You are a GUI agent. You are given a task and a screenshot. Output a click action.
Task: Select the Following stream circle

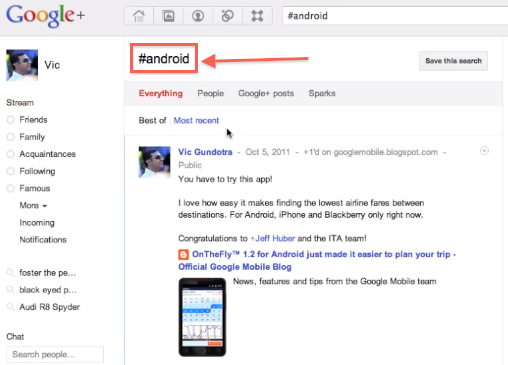point(11,171)
